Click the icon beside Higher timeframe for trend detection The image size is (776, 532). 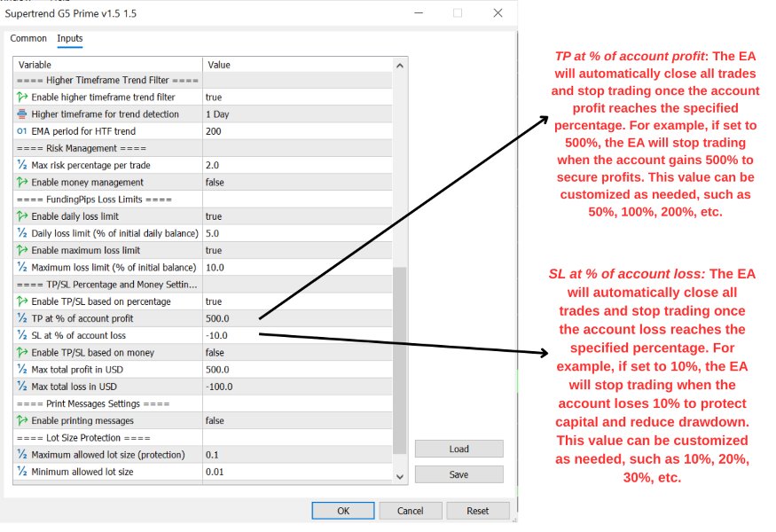(x=22, y=113)
